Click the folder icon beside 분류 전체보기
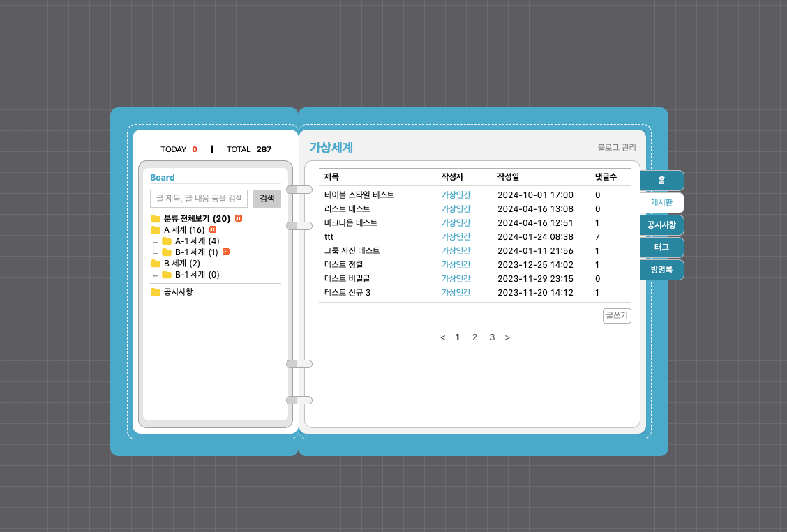This screenshot has height=532, width=787. point(156,219)
